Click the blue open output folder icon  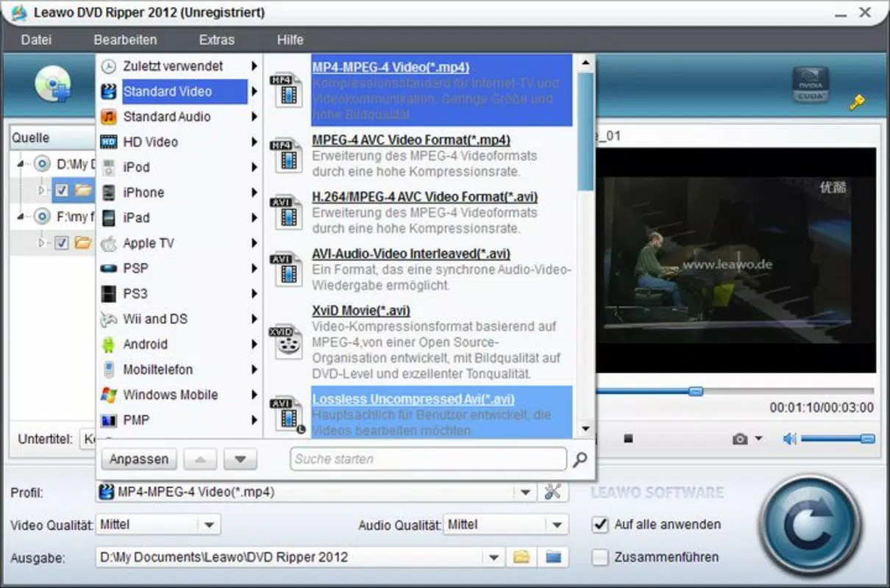point(554,557)
